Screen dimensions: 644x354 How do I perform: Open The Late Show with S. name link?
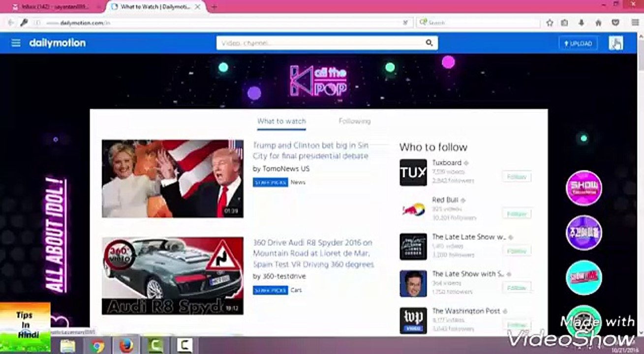pos(468,274)
